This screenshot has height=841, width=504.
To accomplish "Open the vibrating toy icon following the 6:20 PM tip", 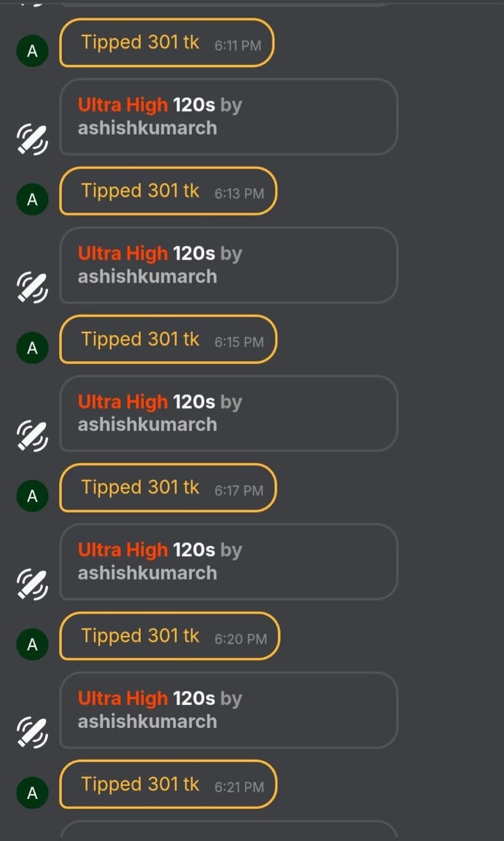I will pos(32,732).
